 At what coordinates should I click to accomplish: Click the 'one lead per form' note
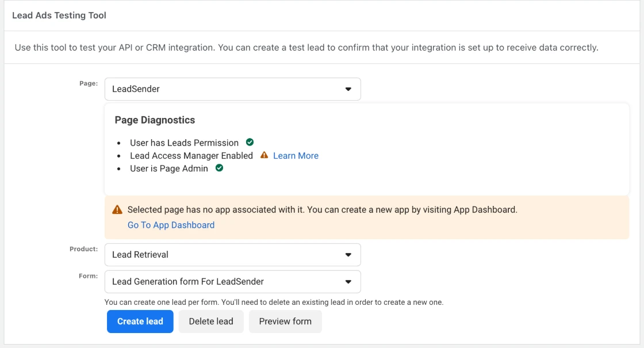274,303
